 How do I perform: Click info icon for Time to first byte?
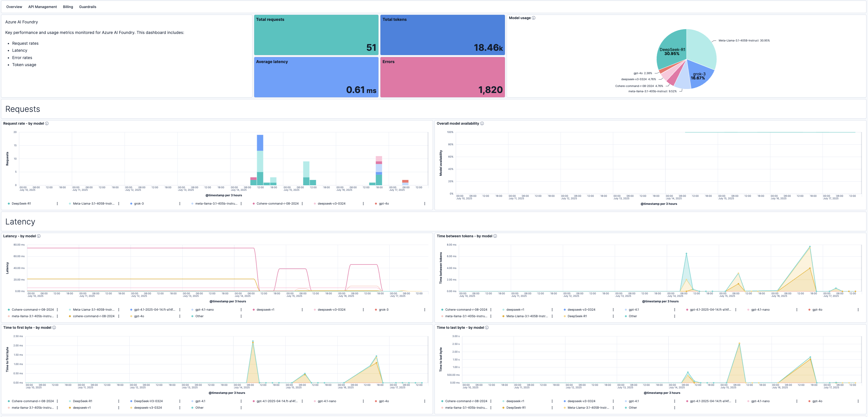[x=54, y=328]
